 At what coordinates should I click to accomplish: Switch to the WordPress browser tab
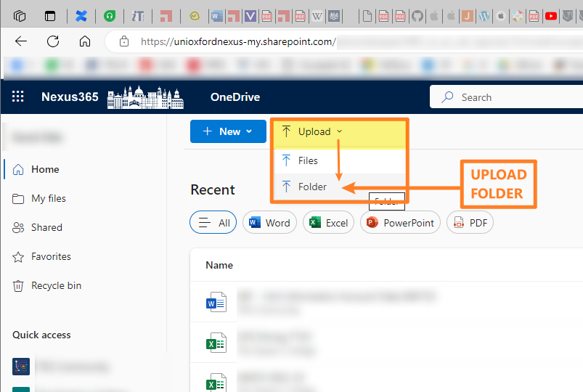pyautogui.click(x=484, y=16)
